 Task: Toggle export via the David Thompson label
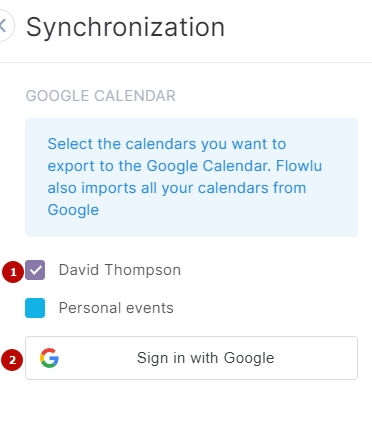[x=120, y=270]
